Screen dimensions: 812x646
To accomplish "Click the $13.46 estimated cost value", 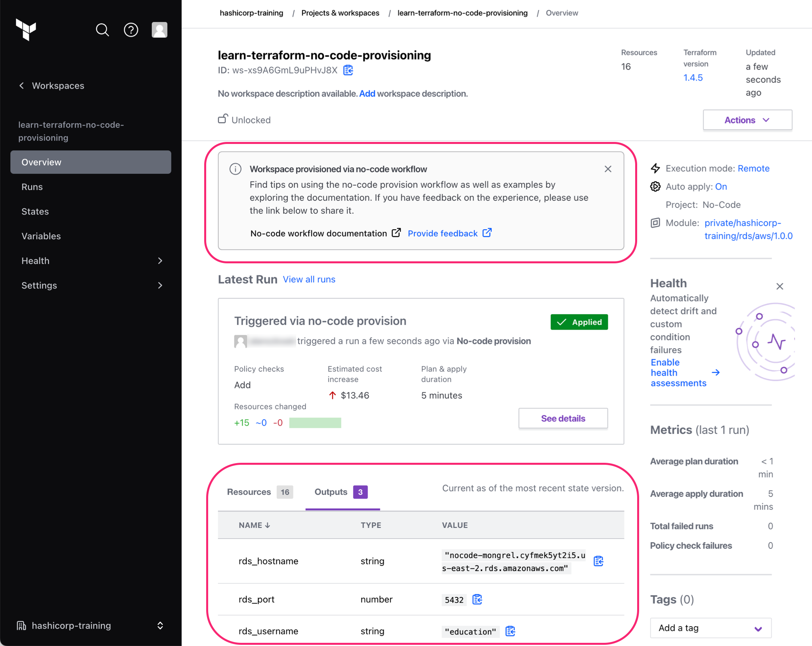I will click(355, 395).
